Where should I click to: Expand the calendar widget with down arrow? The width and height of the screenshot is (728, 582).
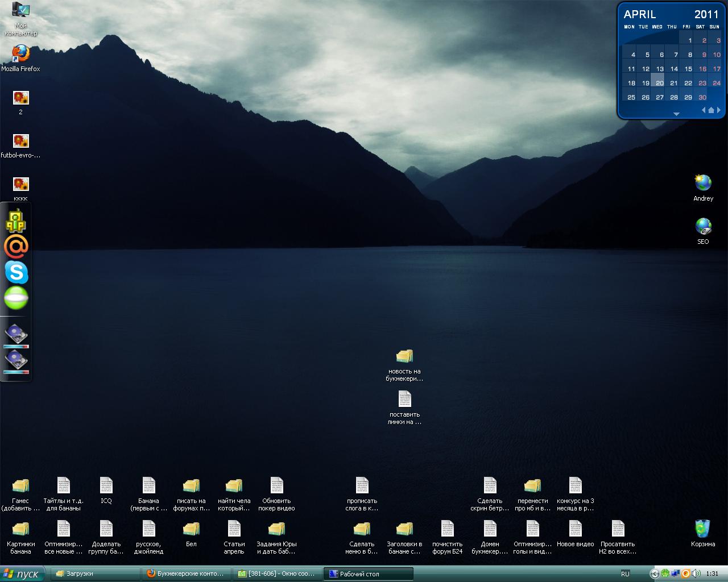pos(676,114)
